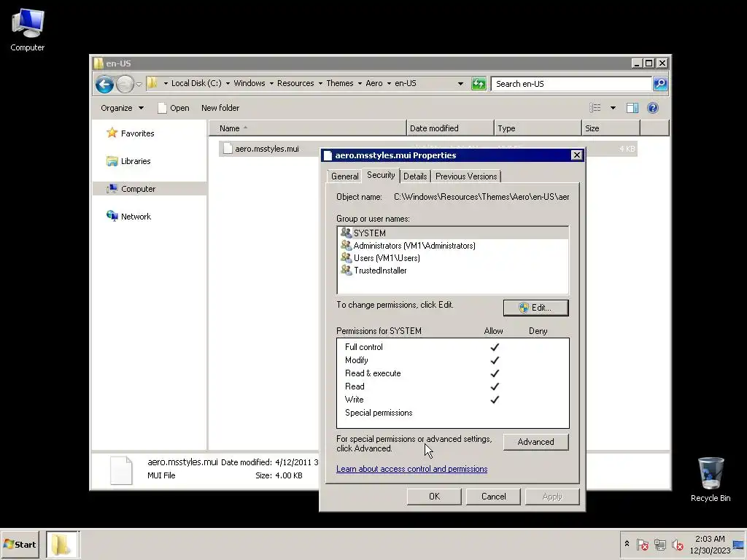Switch to the Details tab
Viewport: 747px width, 560px height.
click(415, 176)
